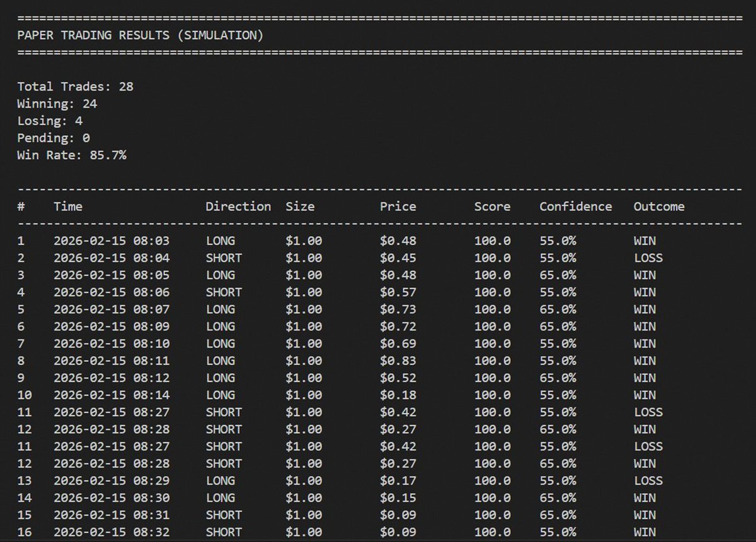The height and width of the screenshot is (542, 756).
Task: Click the '#' column header
Action: pos(21,206)
